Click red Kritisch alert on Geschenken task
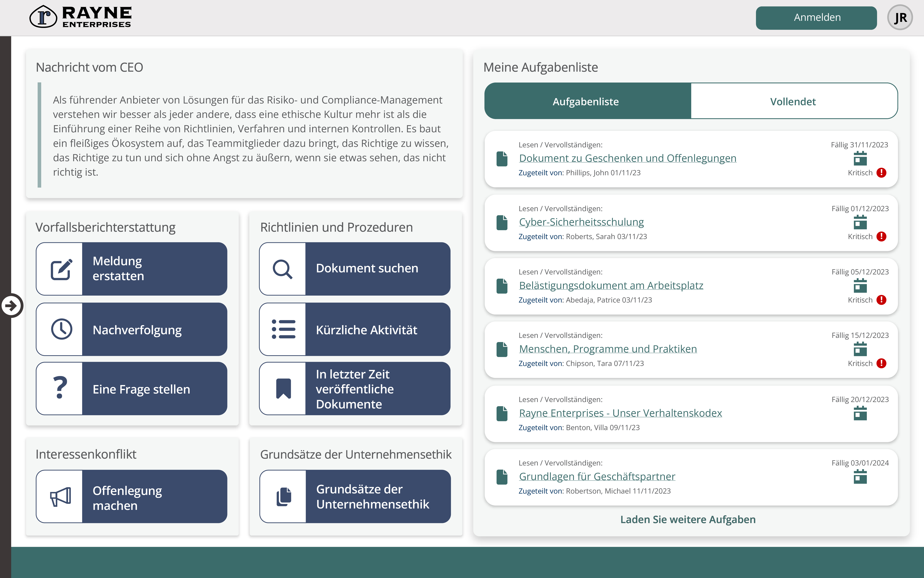The height and width of the screenshot is (578, 924). coord(881,173)
